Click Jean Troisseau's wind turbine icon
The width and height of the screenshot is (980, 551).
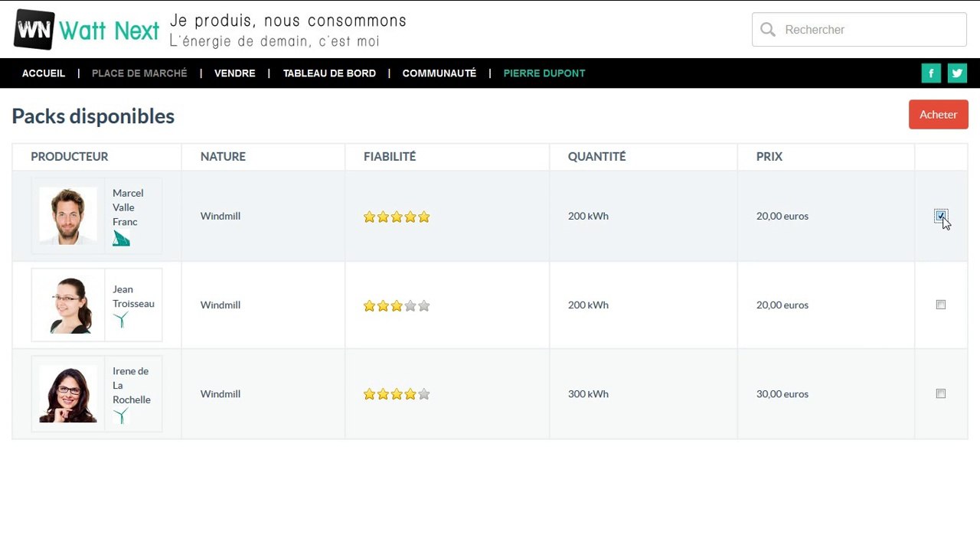pos(121,320)
